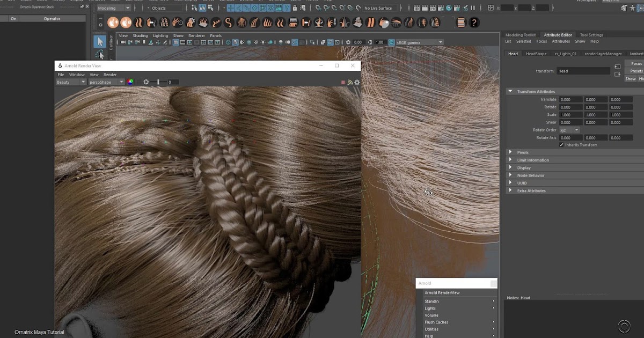The height and width of the screenshot is (338, 644).
Task: Toggle the Inherits Transform checkbox
Action: pos(561,145)
